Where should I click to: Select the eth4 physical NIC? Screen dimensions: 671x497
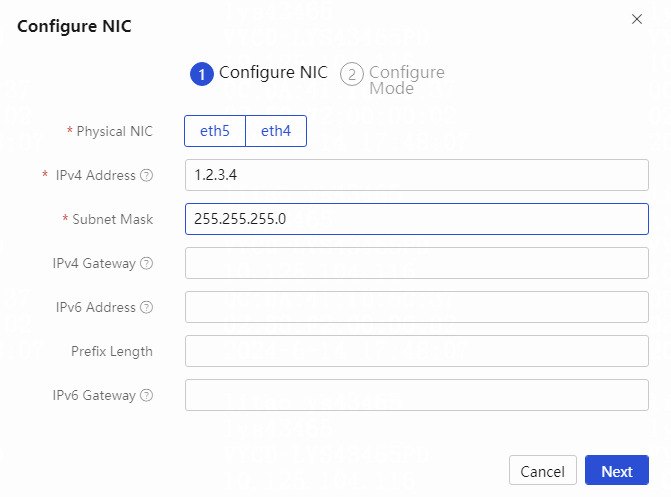[x=276, y=131]
